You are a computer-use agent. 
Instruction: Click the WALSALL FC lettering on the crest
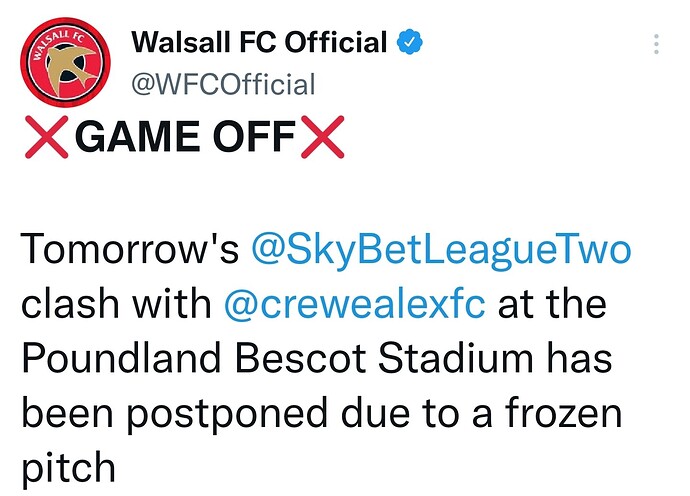coord(61,42)
